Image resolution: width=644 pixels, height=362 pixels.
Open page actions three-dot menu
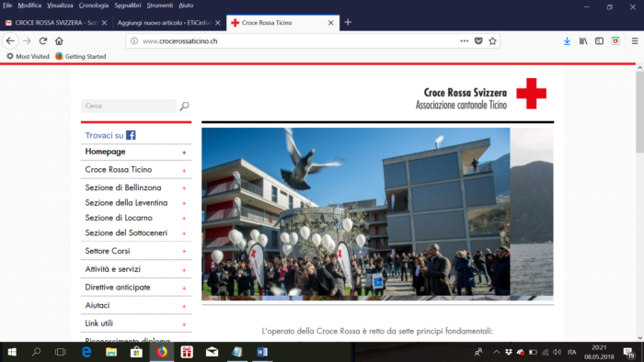(464, 41)
